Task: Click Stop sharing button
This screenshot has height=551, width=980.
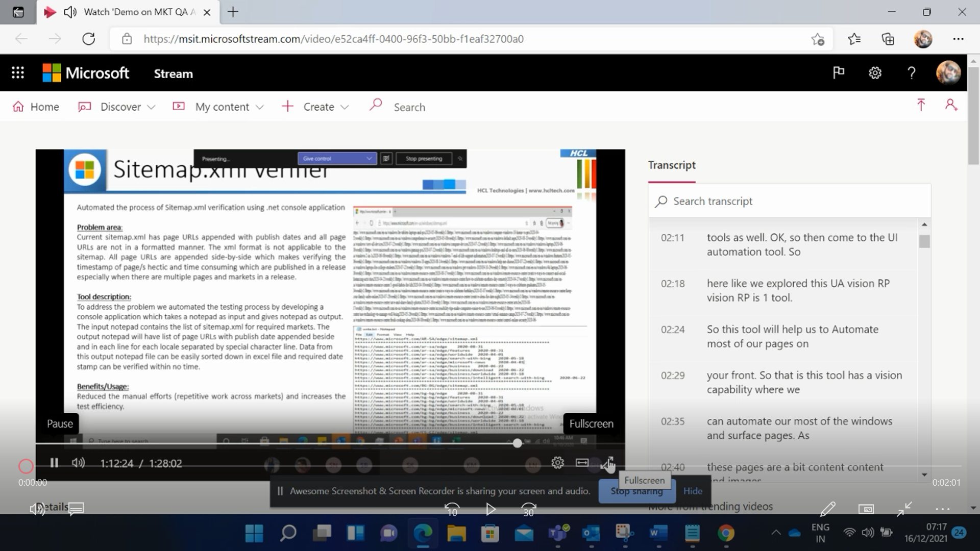Action: [636, 491]
